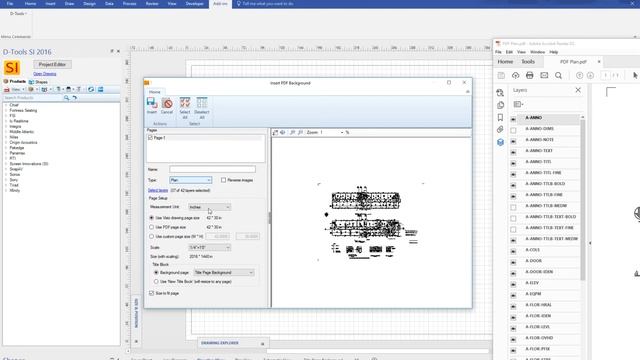Toggle visibility of A-ANNO-DIMS layer
The height and width of the screenshot is (360, 640).
click(513, 130)
